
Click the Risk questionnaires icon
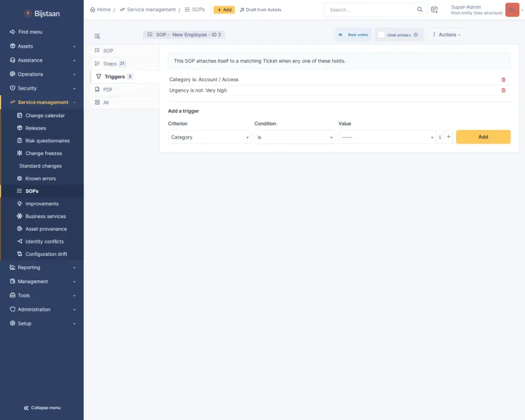pyautogui.click(x=20, y=140)
